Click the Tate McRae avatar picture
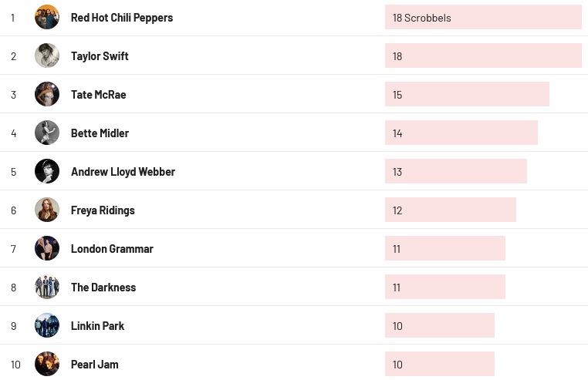 [x=47, y=94]
